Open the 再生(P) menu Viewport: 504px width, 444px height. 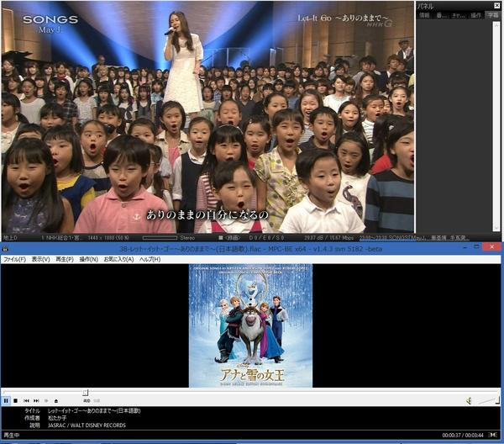(65, 259)
